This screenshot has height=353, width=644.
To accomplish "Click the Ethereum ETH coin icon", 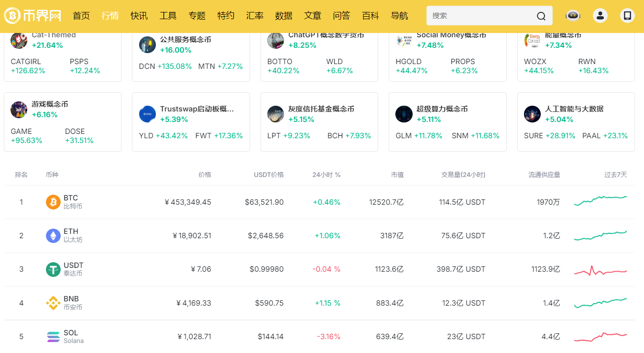I will (53, 236).
